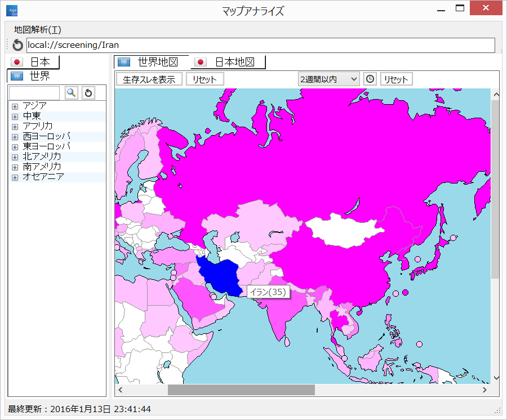Click the right arrow of horizontal scrollbar

484,390
